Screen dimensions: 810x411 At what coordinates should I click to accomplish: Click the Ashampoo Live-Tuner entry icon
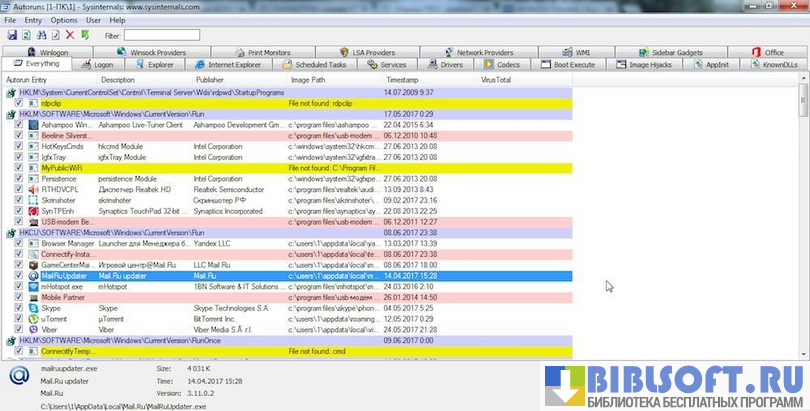(33, 124)
